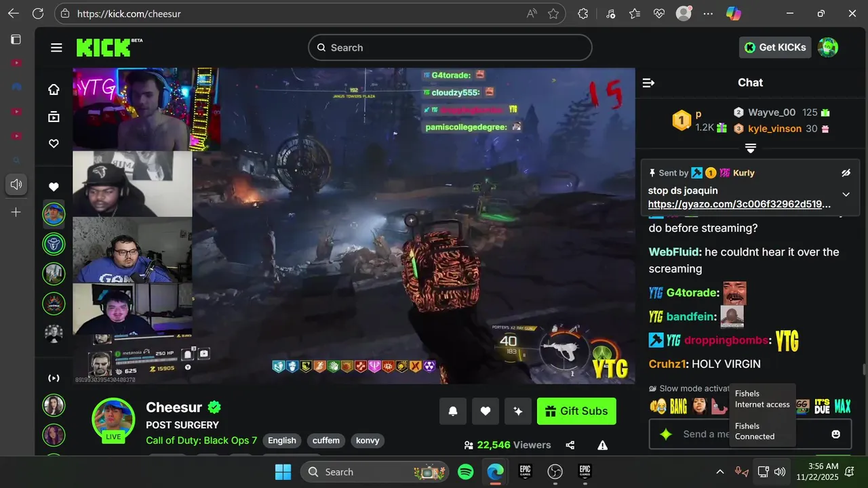Image resolution: width=868 pixels, height=488 pixels.
Task: Click Cruhz1 username in chat
Action: click(666, 364)
